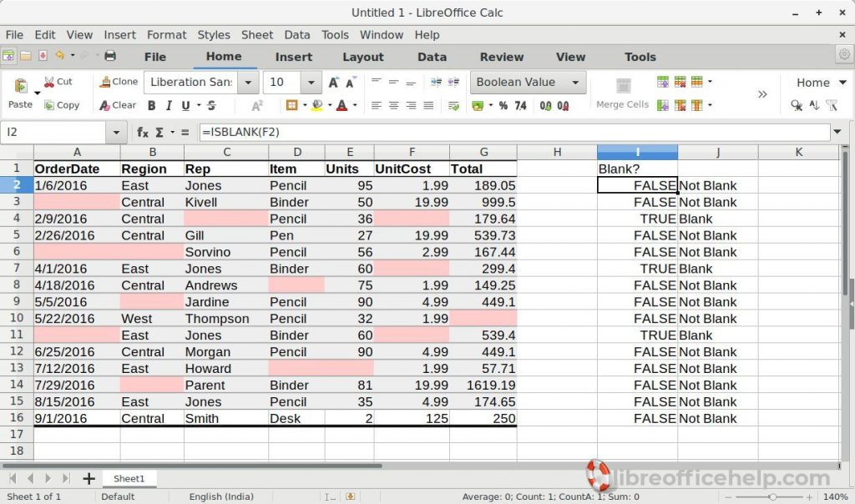Click the Format as Percent icon
855x504 pixels.
[x=503, y=105]
